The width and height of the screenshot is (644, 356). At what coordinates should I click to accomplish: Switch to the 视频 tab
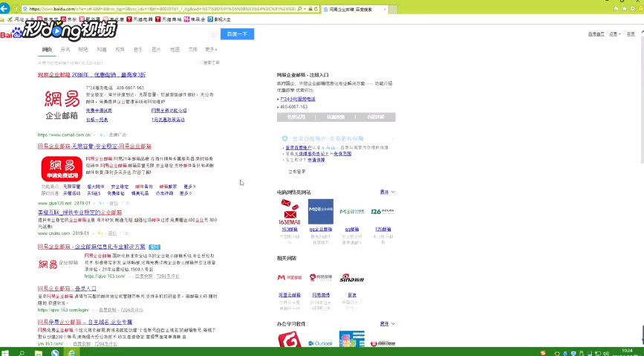click(x=120, y=49)
